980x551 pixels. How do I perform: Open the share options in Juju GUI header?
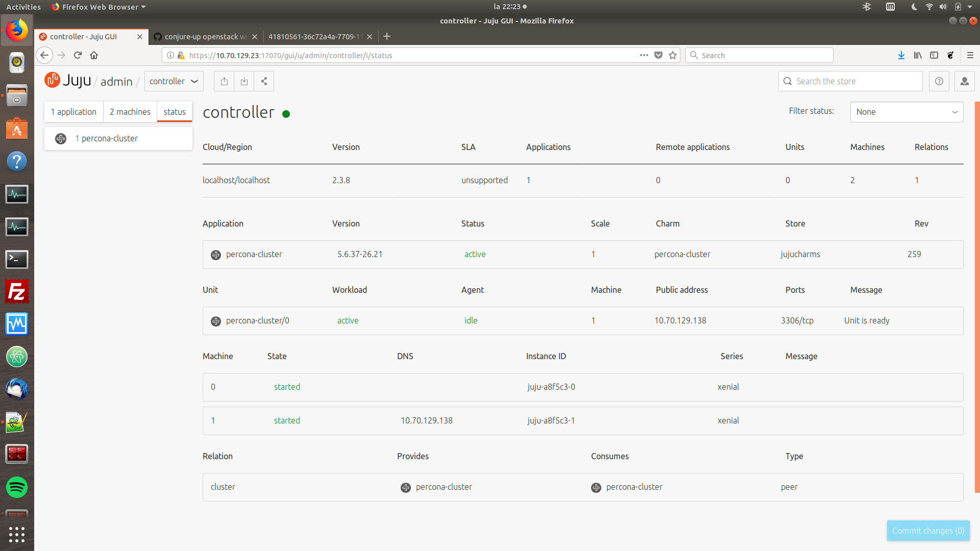pos(264,81)
